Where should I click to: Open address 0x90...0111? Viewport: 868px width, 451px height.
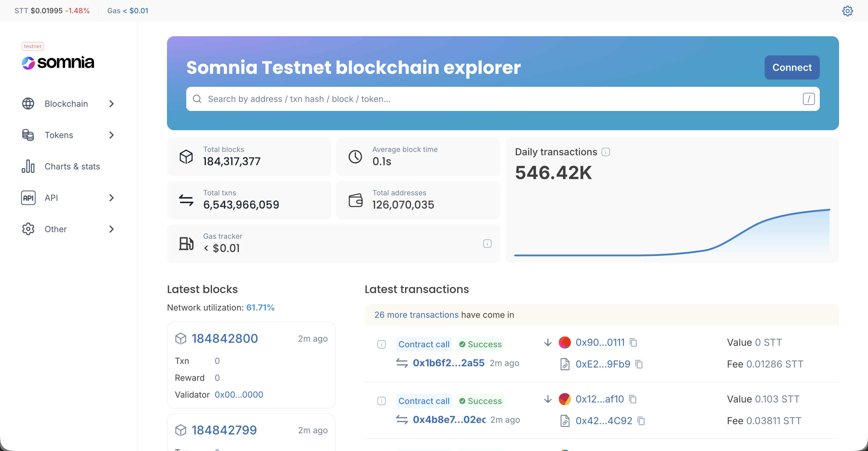600,342
